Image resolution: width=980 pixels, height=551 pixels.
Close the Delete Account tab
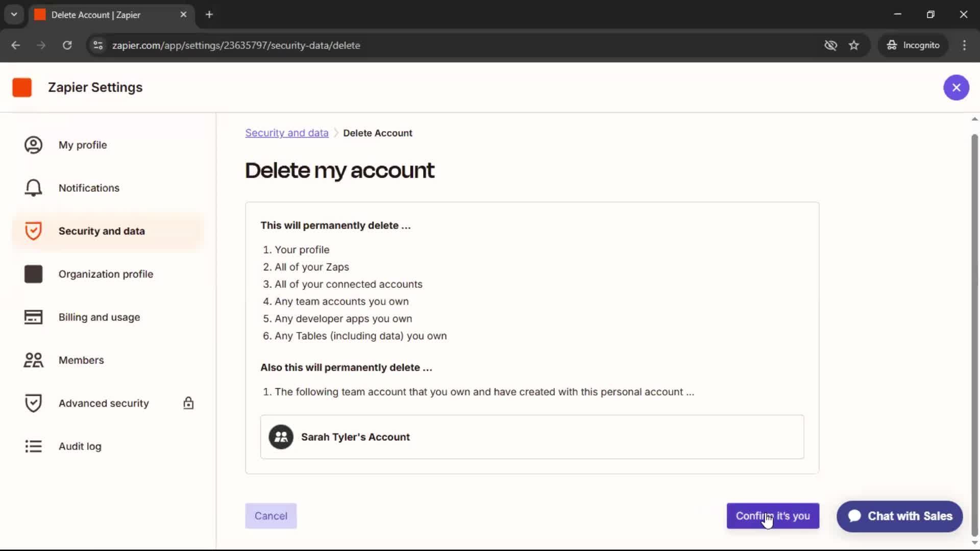(183, 15)
